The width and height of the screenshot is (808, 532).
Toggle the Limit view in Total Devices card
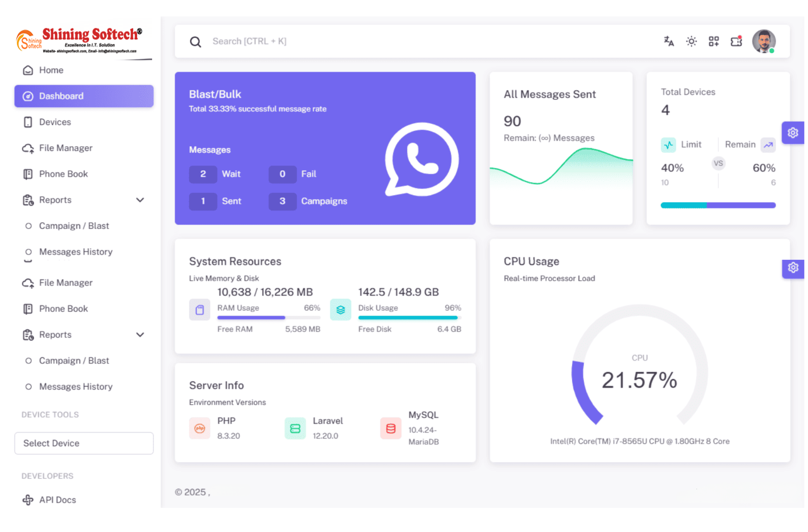[669, 145]
